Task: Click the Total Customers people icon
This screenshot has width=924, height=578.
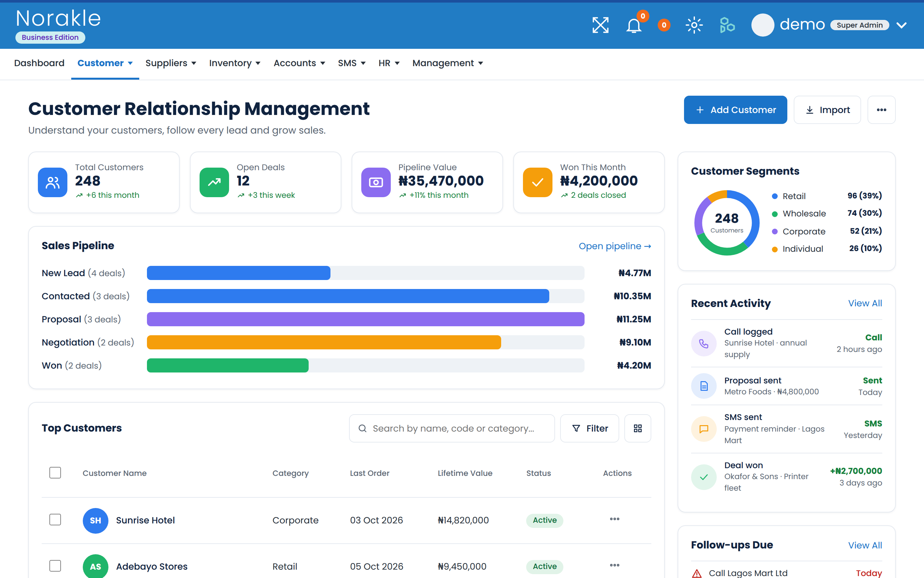Action: [x=53, y=182]
